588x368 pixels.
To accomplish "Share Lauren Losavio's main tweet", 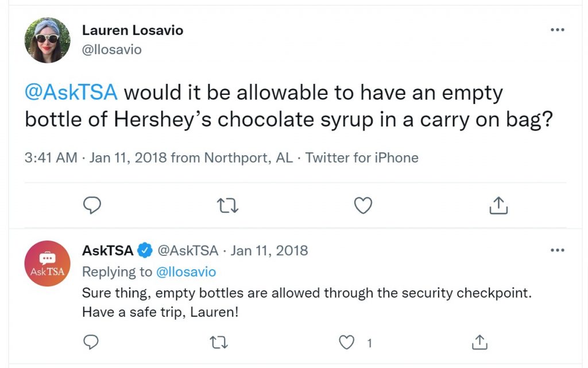I will pos(498,205).
